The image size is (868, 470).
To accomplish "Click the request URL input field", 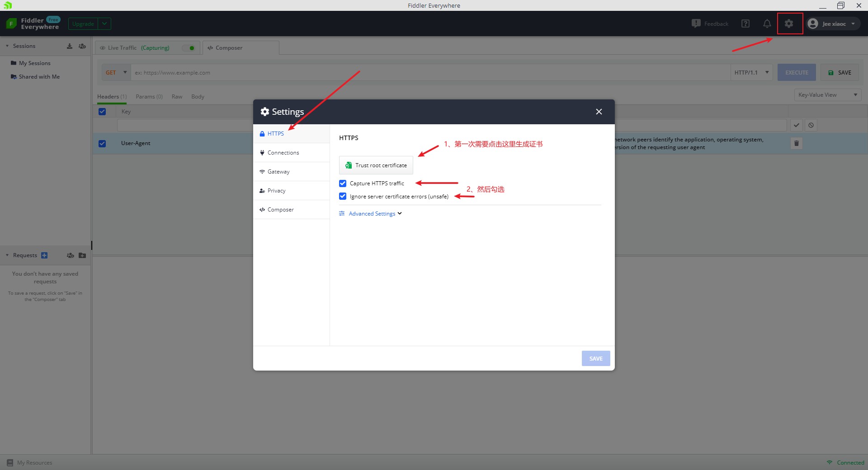I will [x=430, y=72].
